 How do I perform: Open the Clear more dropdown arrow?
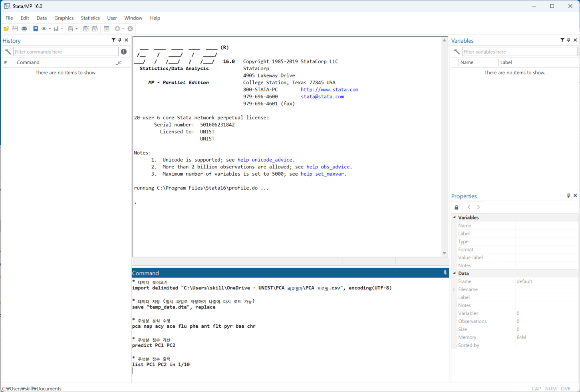tap(123, 29)
